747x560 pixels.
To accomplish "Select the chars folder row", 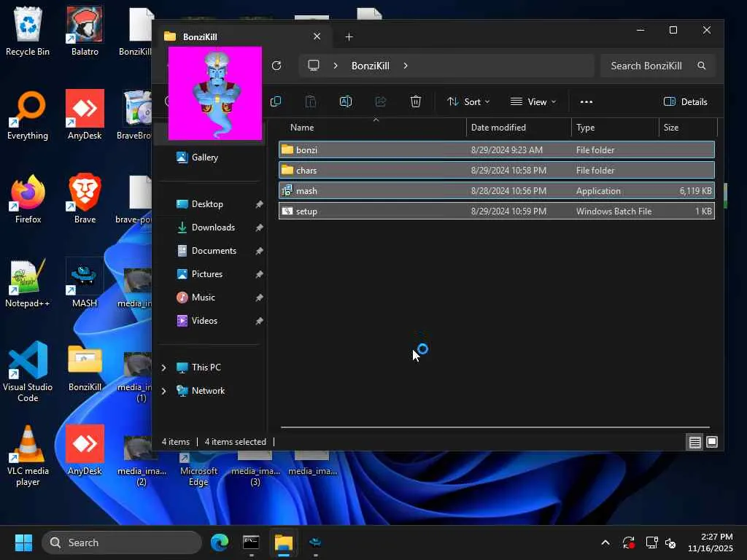I will pos(496,170).
